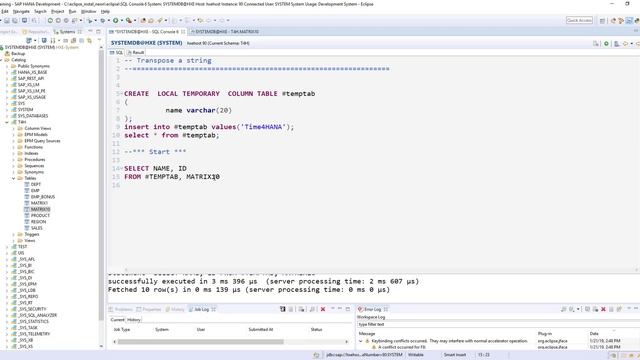
Task: Collapse the T4H schema node
Action: (7, 122)
